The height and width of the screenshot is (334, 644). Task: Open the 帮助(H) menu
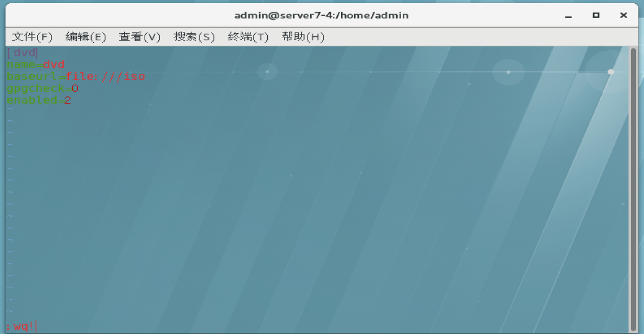[x=303, y=37]
